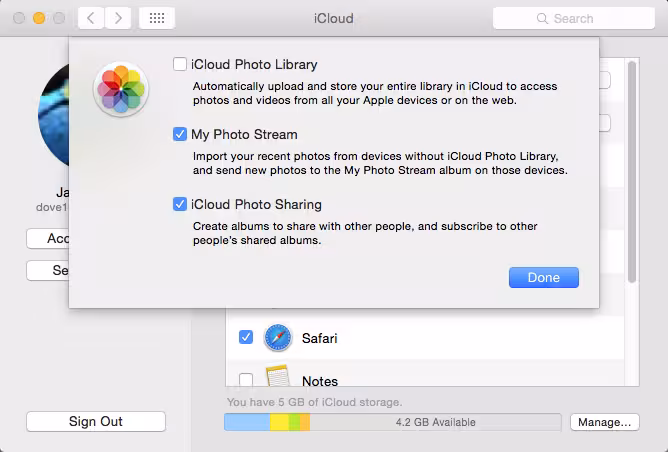Go forward with the right arrow
This screenshot has height=452, width=668.
tap(118, 18)
